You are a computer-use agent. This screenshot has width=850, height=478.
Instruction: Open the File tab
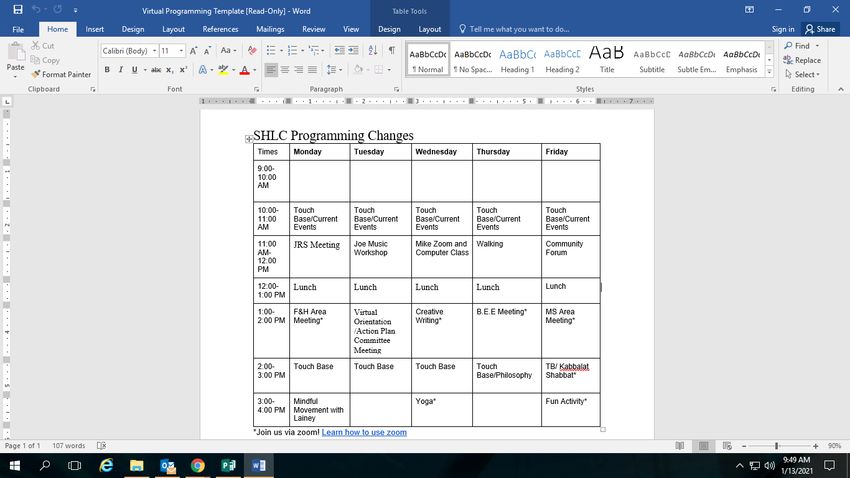(x=18, y=29)
